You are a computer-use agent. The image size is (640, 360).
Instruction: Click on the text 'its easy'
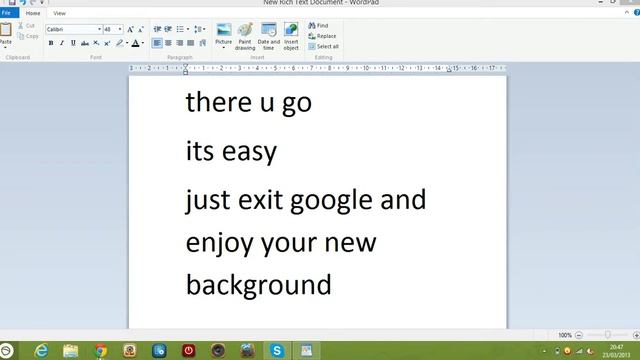click(231, 151)
